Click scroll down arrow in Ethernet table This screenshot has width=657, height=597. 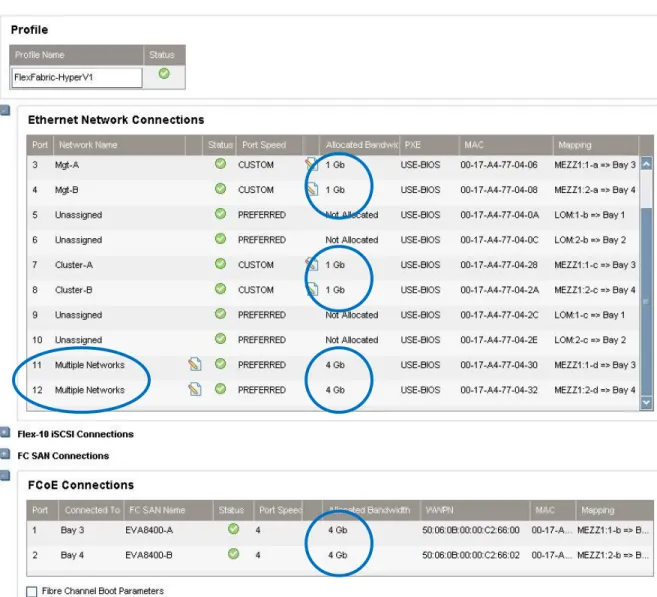647,403
